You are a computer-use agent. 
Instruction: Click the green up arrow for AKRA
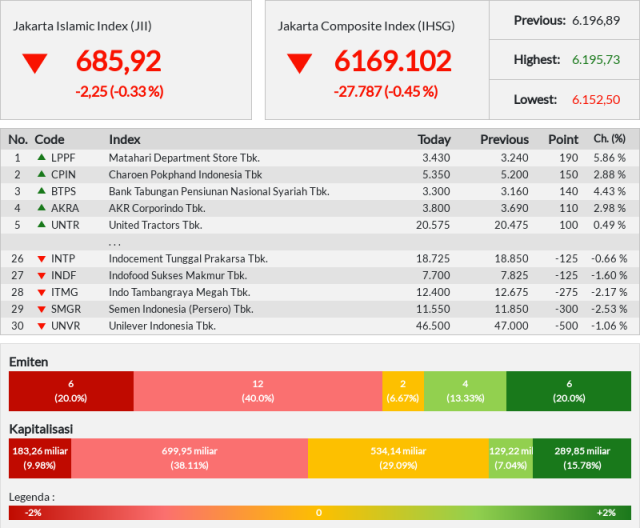(41, 207)
